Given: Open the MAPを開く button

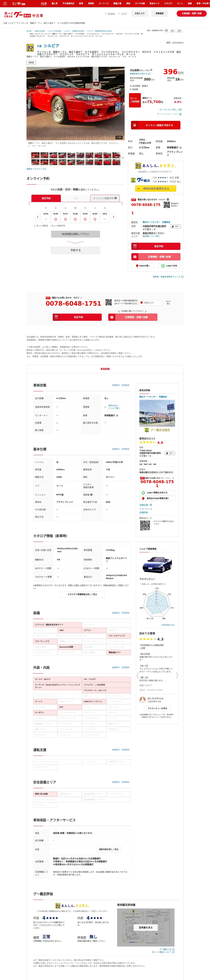Looking at the screenshot, I should pyautogui.click(x=143, y=266).
